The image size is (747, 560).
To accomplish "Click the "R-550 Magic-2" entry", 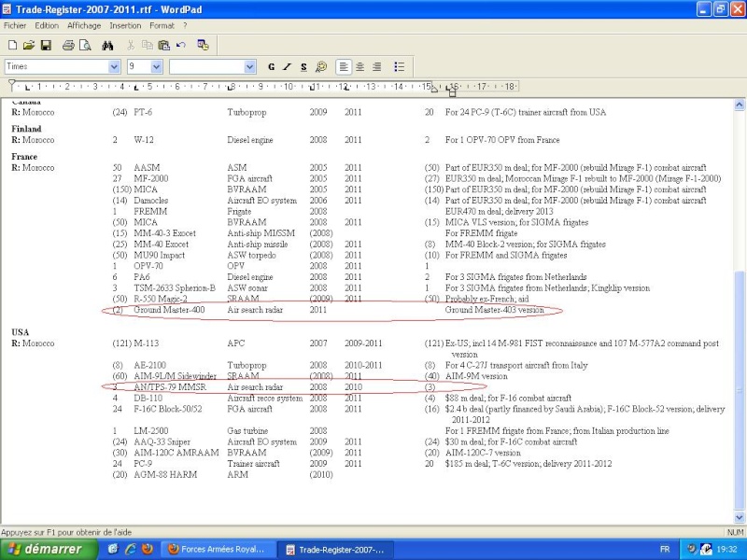I will [161, 299].
